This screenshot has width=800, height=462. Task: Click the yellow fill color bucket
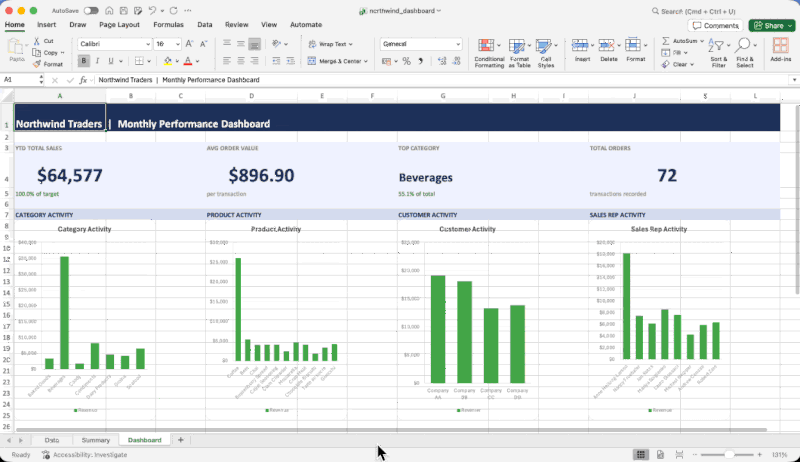coord(167,61)
